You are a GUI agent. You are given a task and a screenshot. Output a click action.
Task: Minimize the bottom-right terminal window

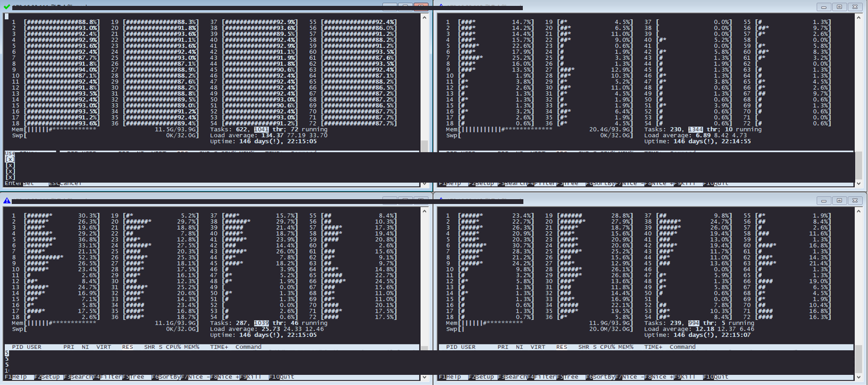(x=824, y=201)
